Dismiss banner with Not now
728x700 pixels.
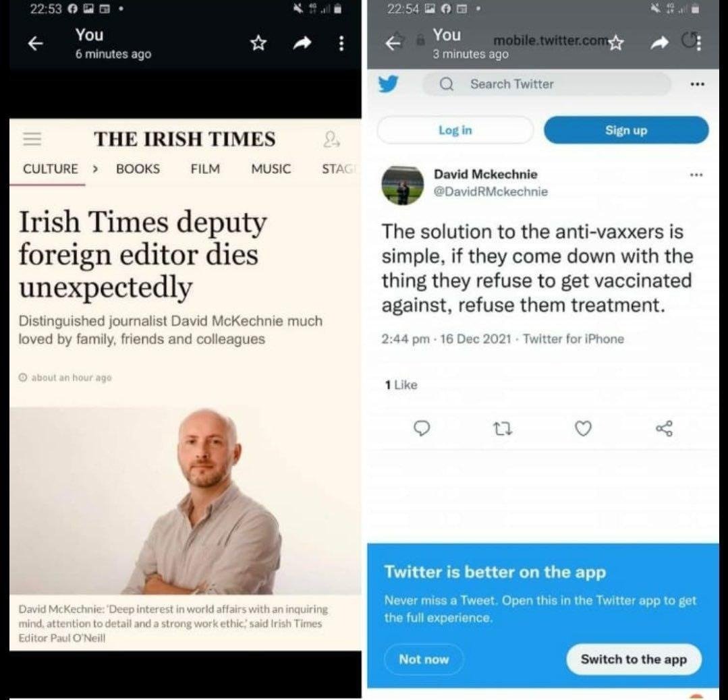(x=424, y=659)
